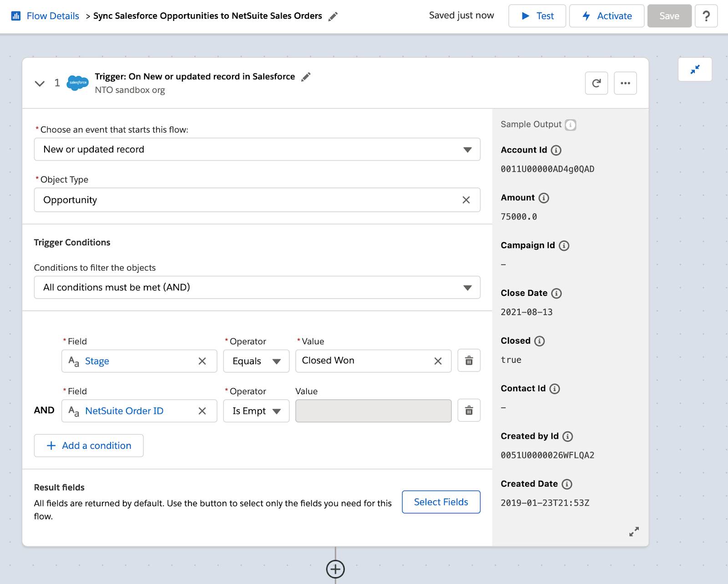Click the flow name title text

[x=207, y=16]
